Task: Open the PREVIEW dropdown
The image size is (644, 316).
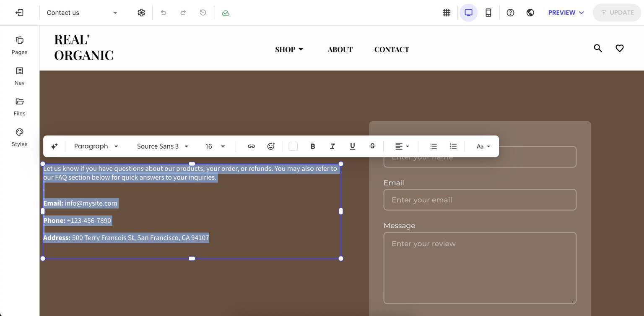Action: (566, 13)
